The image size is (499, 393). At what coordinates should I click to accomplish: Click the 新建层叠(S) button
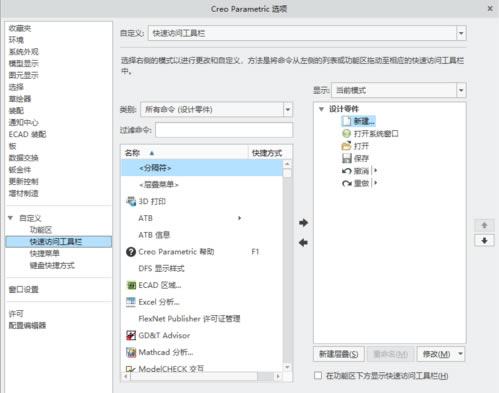(x=339, y=354)
